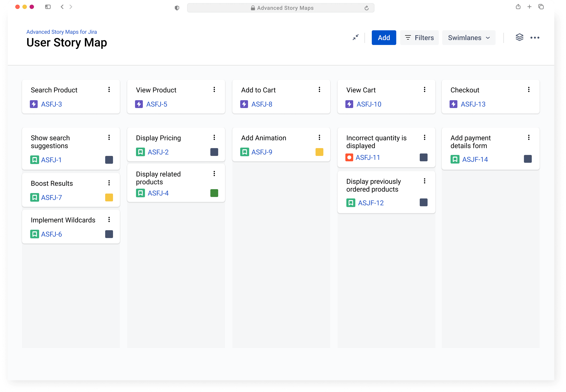
Task: Click the blue Add button
Action: 384,38
